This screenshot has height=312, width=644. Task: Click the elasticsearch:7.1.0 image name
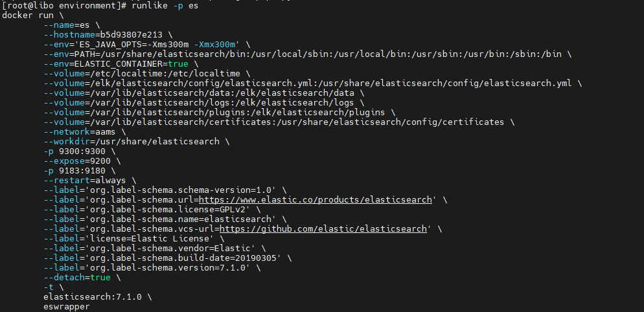[93, 297]
